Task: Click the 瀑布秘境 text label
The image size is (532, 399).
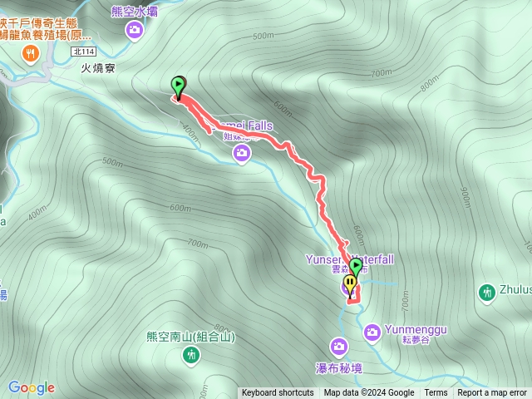Action: coord(339,368)
